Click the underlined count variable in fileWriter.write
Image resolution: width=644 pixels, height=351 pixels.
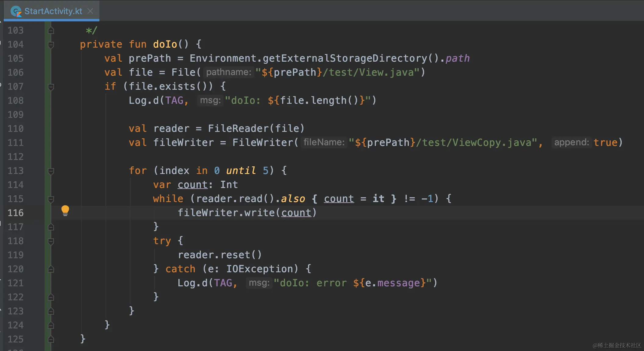tap(296, 213)
